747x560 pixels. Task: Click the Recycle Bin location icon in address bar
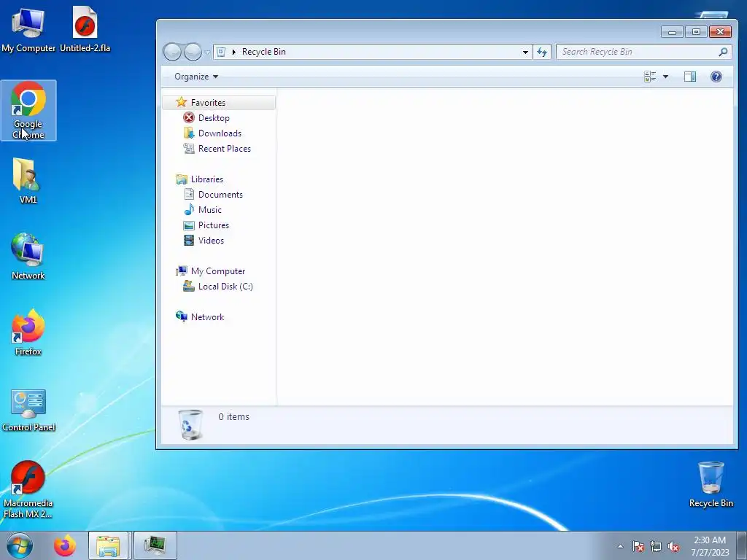coord(221,52)
